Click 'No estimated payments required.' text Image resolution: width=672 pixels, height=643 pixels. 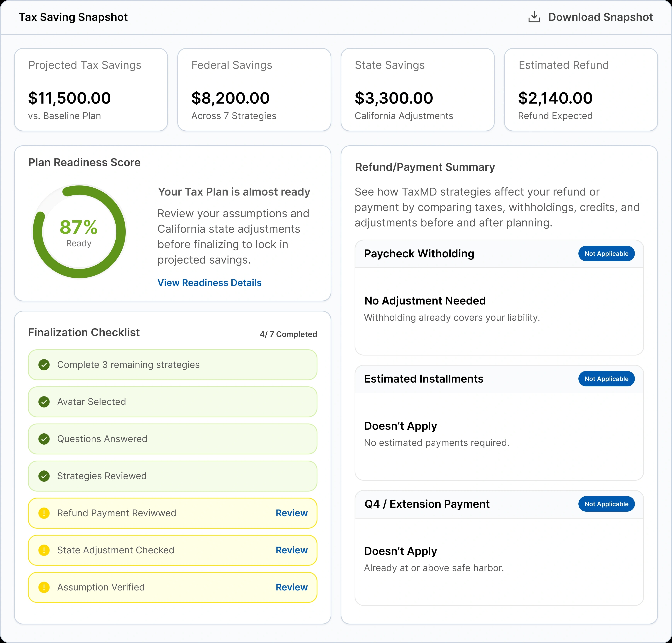(437, 443)
